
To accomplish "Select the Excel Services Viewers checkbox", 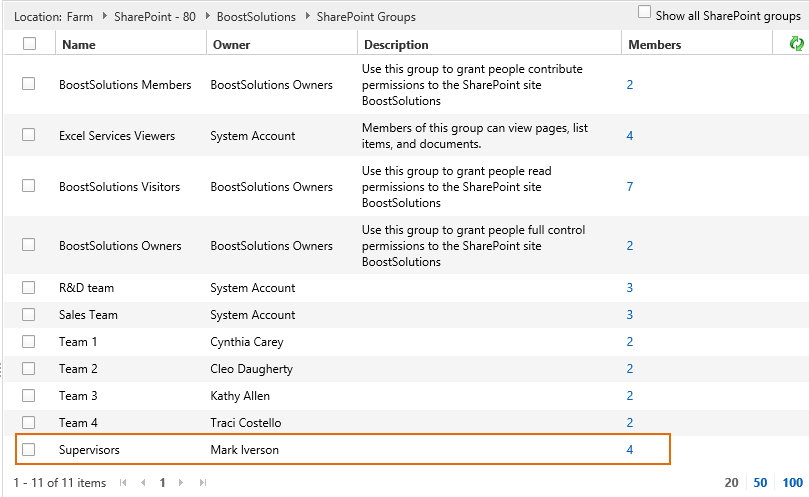I will 29,135.
